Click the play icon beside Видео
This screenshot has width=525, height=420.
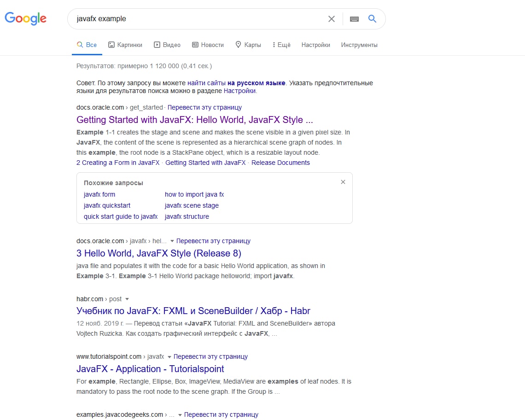(x=157, y=45)
